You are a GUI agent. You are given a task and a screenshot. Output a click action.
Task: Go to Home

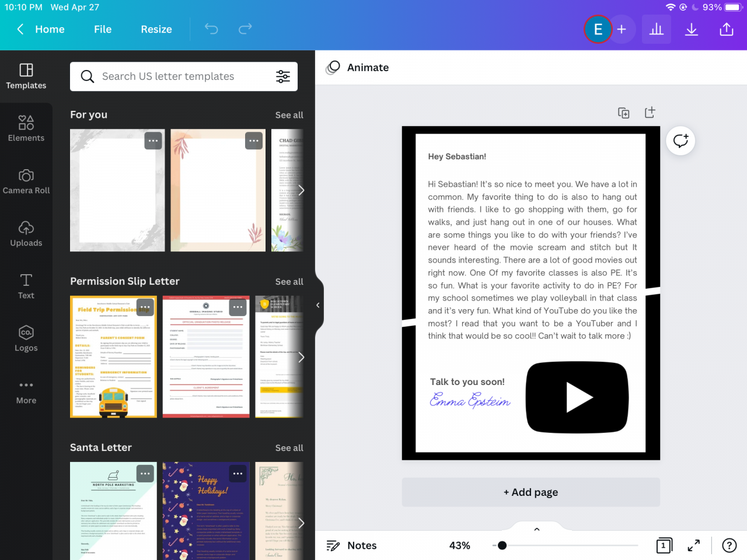coord(50,29)
